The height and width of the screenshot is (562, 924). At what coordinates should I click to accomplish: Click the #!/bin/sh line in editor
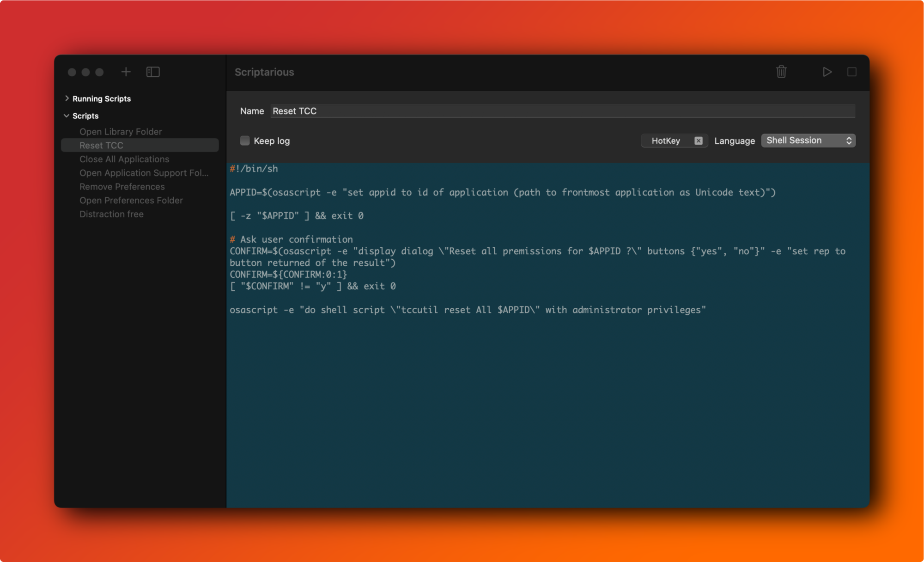(254, 169)
